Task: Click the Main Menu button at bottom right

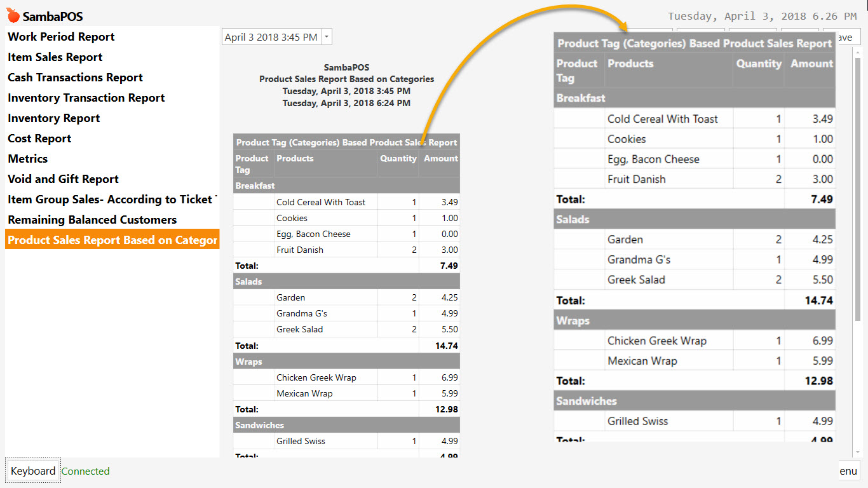Action: (x=848, y=471)
